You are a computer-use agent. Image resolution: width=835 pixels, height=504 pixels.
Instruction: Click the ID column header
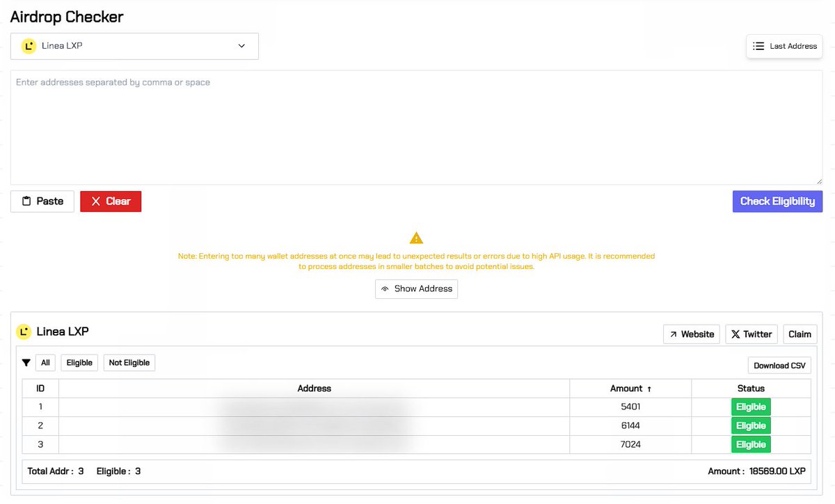(40, 389)
